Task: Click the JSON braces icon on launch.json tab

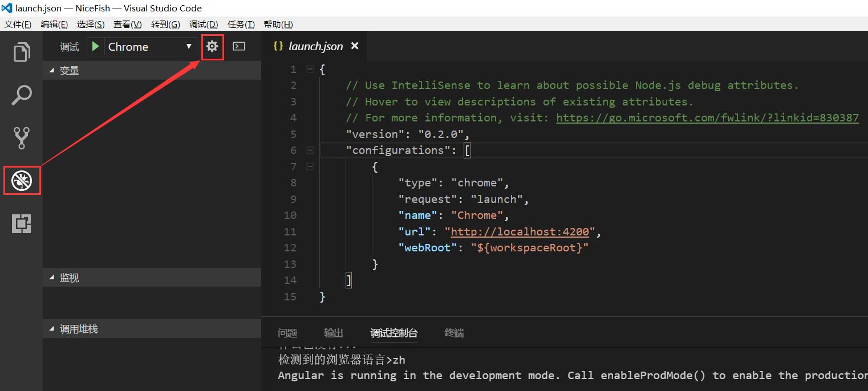Action: point(278,46)
